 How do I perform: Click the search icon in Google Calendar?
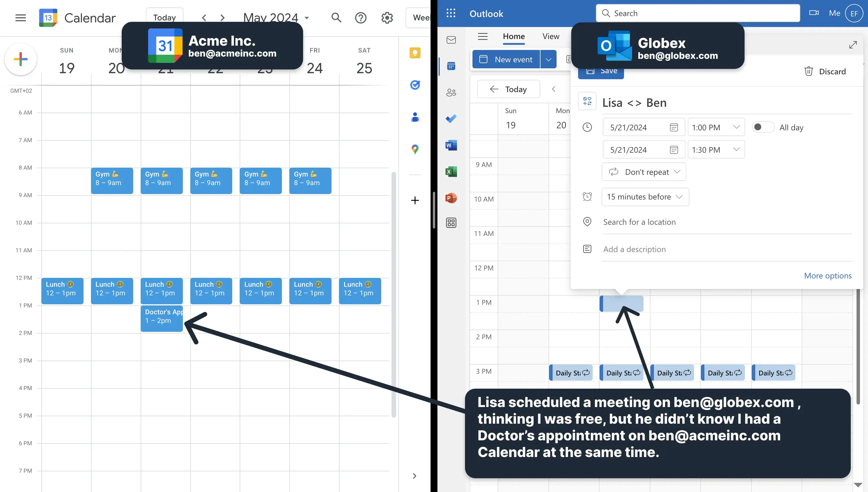click(x=336, y=17)
